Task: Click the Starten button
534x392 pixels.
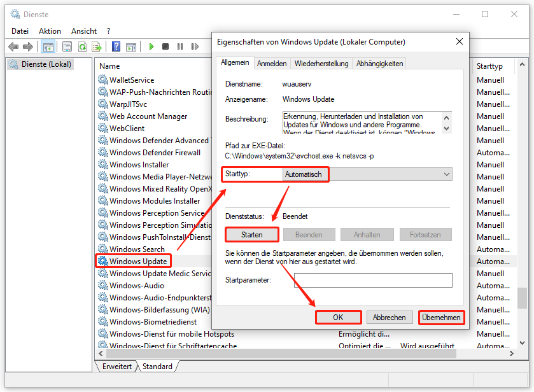Action: click(251, 234)
